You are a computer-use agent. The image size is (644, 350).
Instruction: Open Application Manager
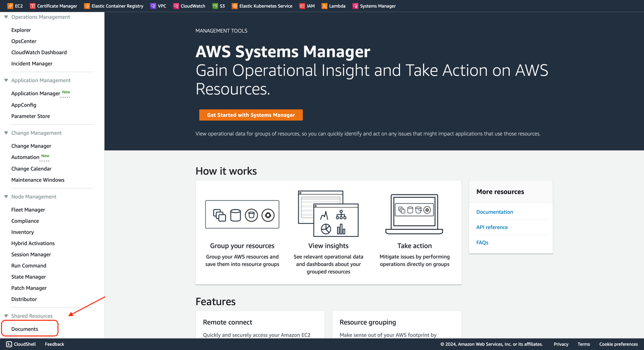(x=35, y=93)
